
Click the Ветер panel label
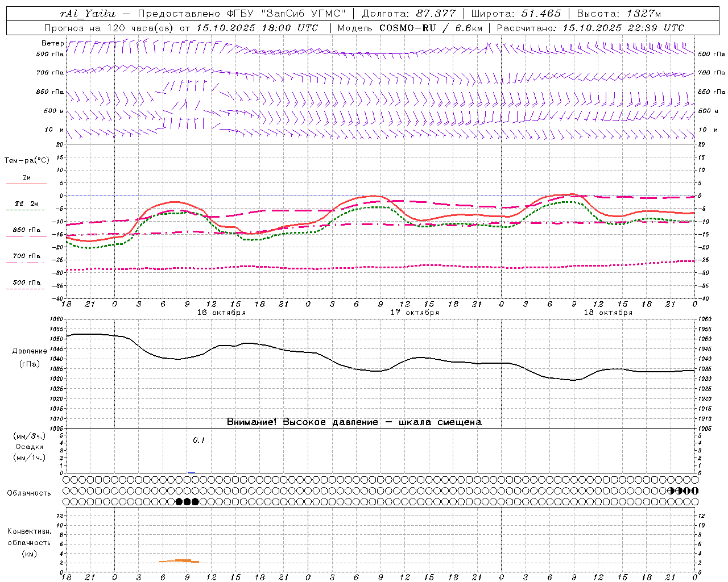(52, 43)
